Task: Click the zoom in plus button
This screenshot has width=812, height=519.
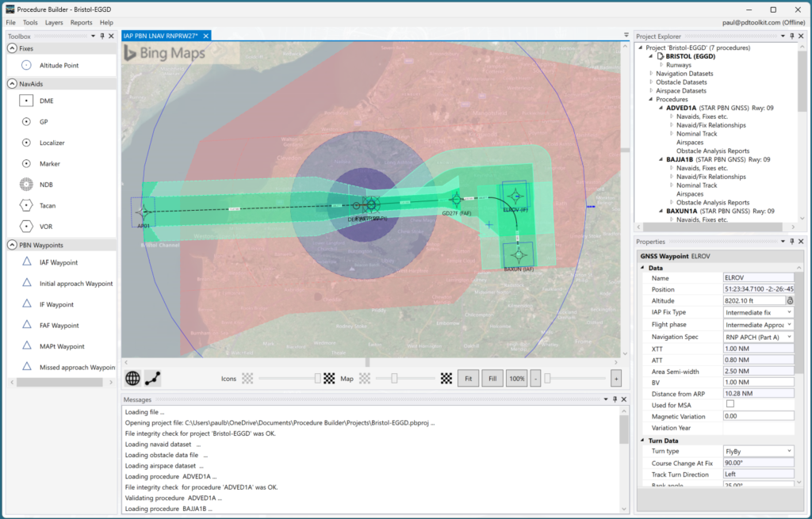Action: pos(616,378)
